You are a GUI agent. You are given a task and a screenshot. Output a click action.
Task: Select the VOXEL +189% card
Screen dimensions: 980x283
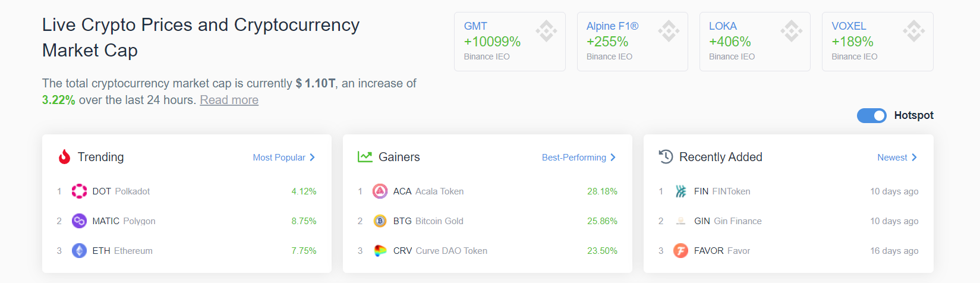(x=878, y=42)
